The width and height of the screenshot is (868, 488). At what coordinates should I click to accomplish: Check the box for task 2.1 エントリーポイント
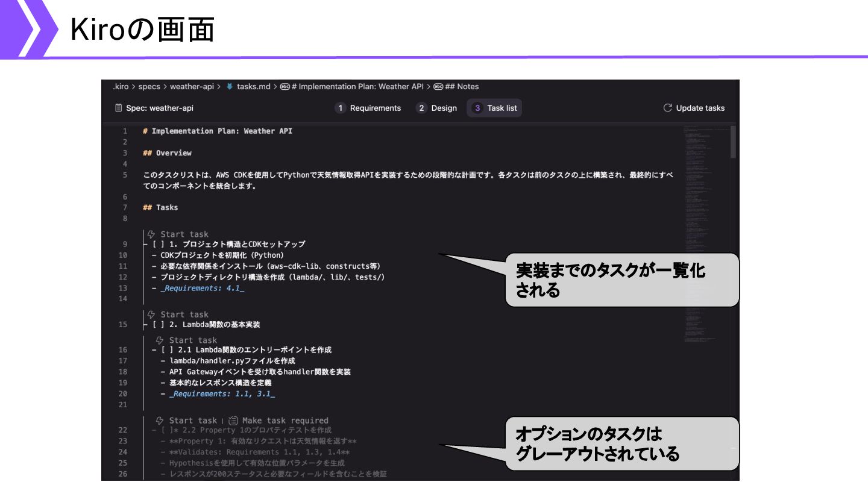click(167, 350)
